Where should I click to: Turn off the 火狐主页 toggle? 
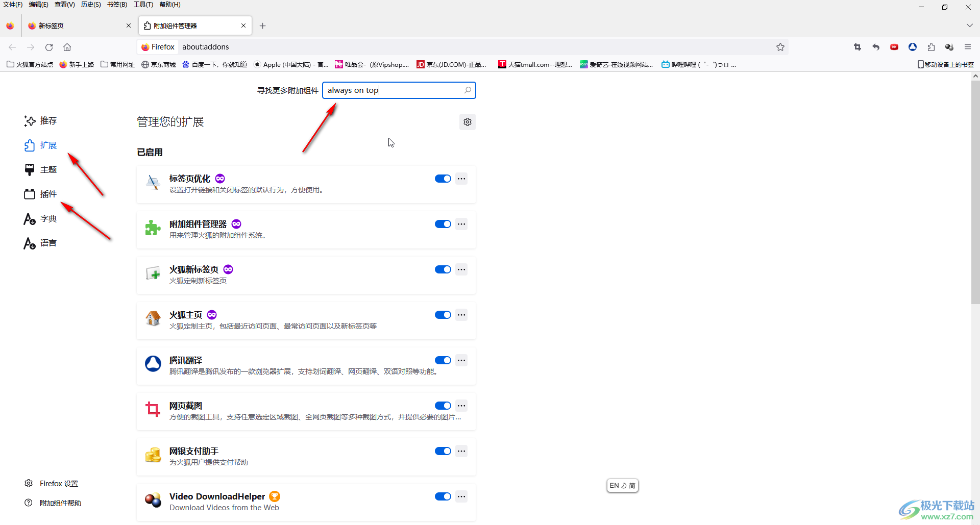(443, 315)
